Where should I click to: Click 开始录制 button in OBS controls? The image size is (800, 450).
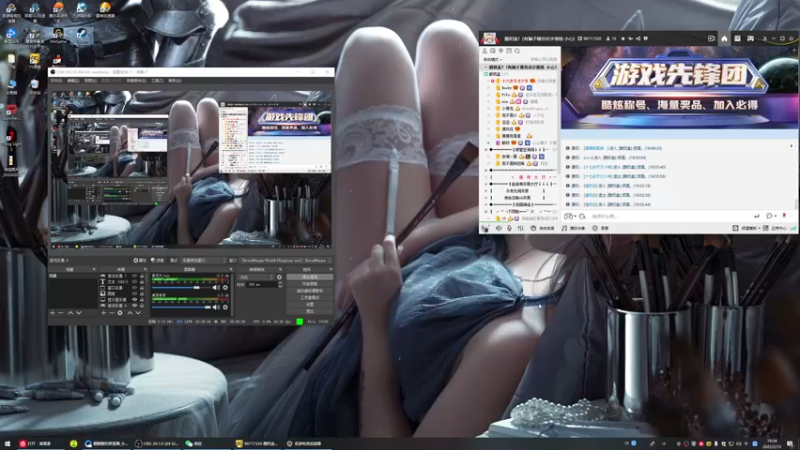pyautogui.click(x=310, y=284)
